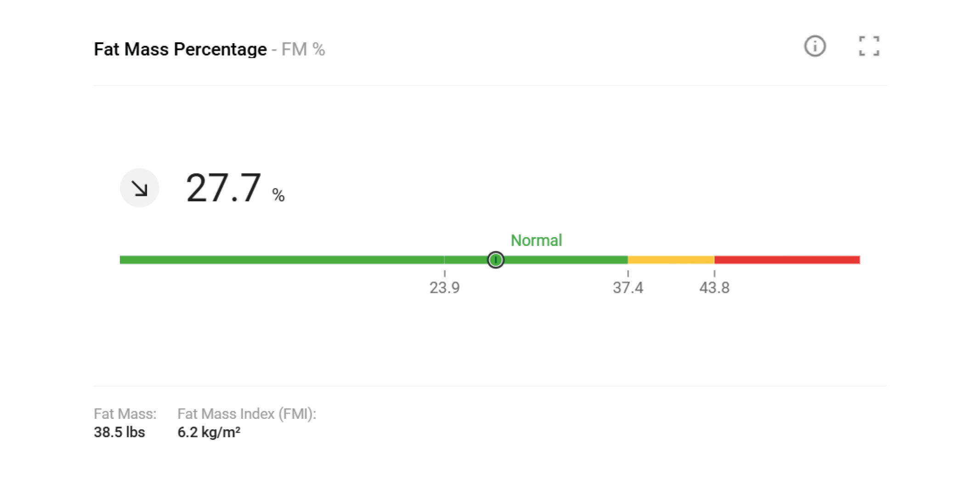Click the 6.2 kg/m² FMI value
Image resolution: width=980 pixels, height=479 pixels.
pos(209,432)
